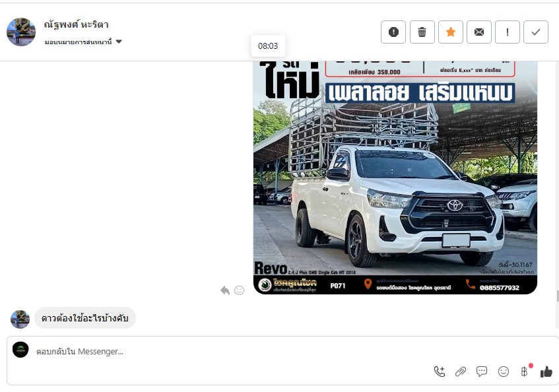Request contact phone number icon

440,372
